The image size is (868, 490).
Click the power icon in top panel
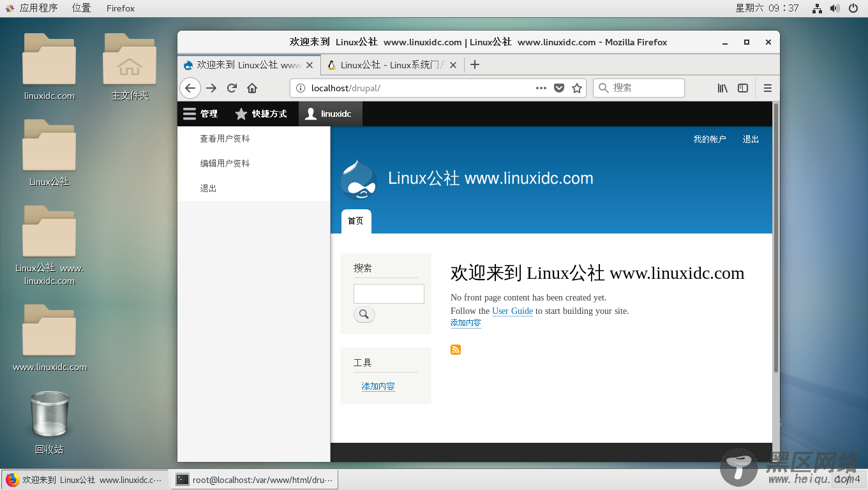pyautogui.click(x=853, y=8)
